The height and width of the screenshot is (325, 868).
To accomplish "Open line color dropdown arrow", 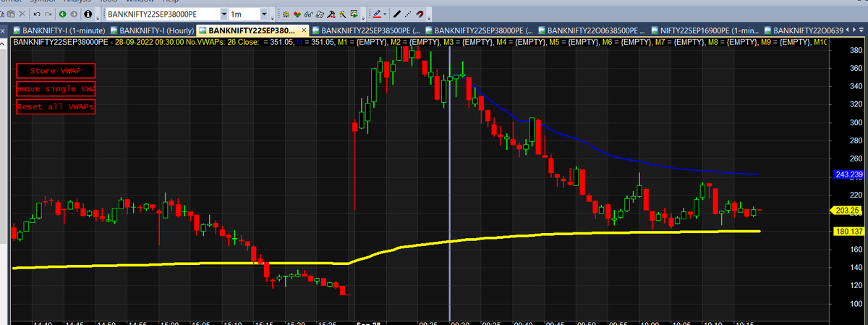I will click(x=386, y=14).
